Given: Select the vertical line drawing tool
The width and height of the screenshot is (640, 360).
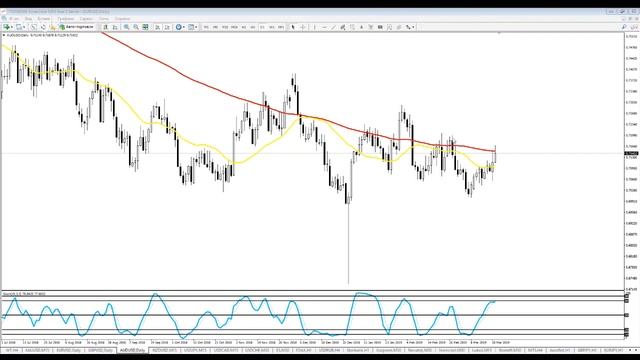Looking at the screenshot, I should pyautogui.click(x=315, y=27).
